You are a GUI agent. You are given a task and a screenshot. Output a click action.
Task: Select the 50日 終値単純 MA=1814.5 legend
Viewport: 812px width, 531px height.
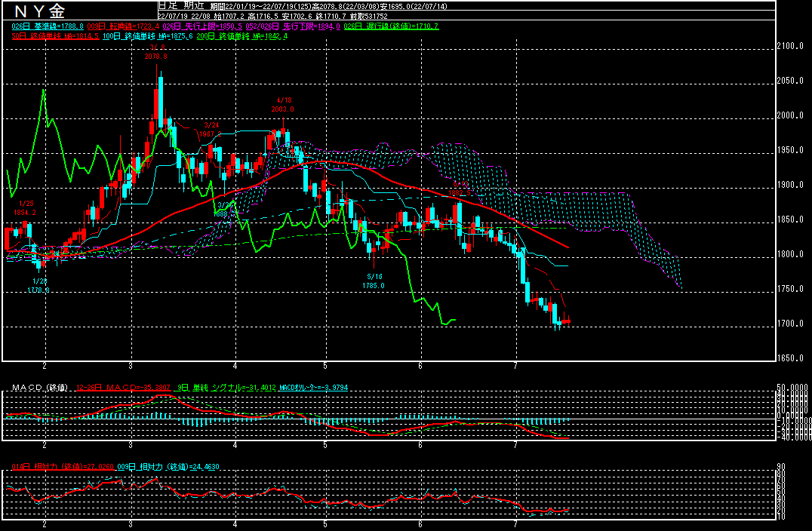tap(55, 36)
